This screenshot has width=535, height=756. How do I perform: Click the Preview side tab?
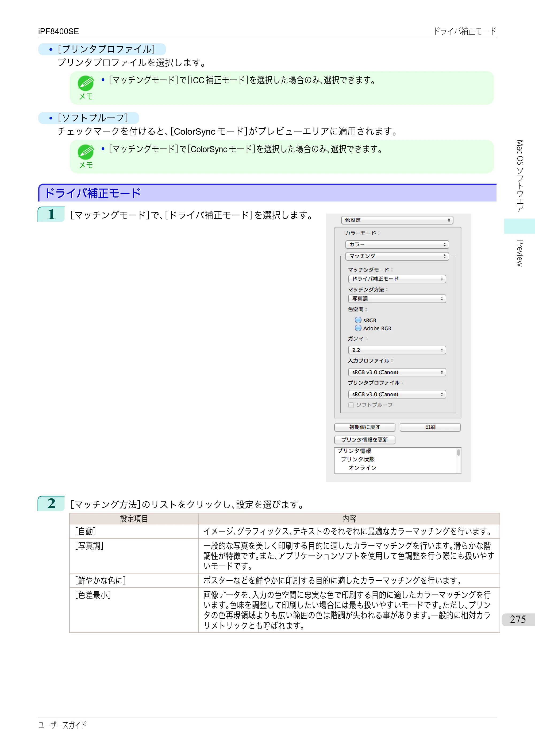click(x=519, y=253)
